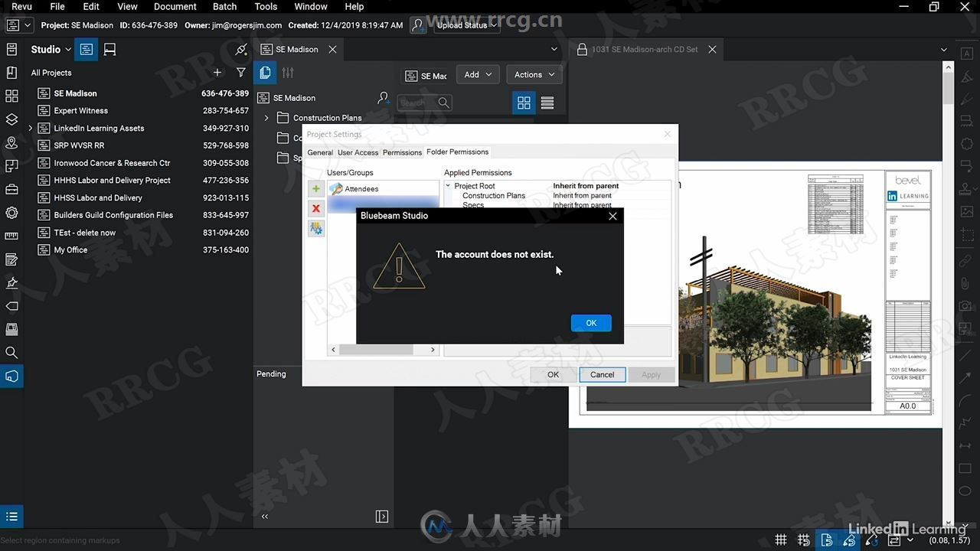Screen dimensions: 980x551
Task: Open the Batch menu
Action: click(224, 6)
